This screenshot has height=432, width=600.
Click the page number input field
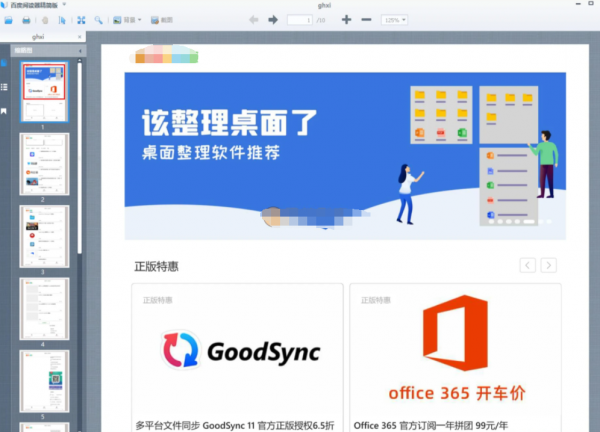click(x=300, y=20)
